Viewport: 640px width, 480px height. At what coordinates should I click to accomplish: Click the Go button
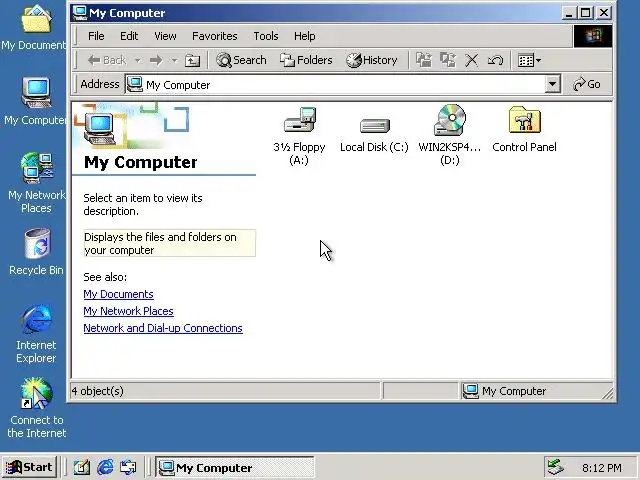point(587,84)
